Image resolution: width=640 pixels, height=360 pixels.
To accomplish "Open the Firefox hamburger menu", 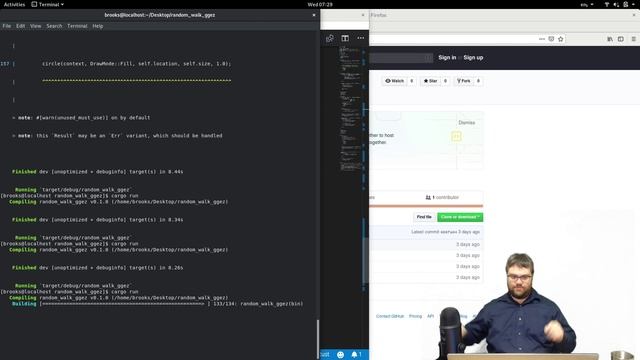I will (633, 39).
